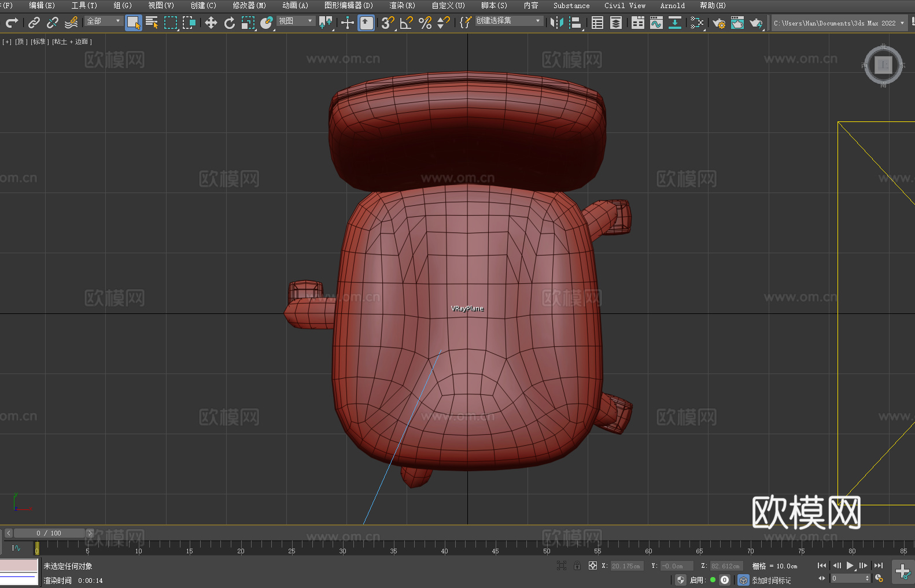Open mini curve editor icon
Screen dimensions: 915x588
[16, 548]
